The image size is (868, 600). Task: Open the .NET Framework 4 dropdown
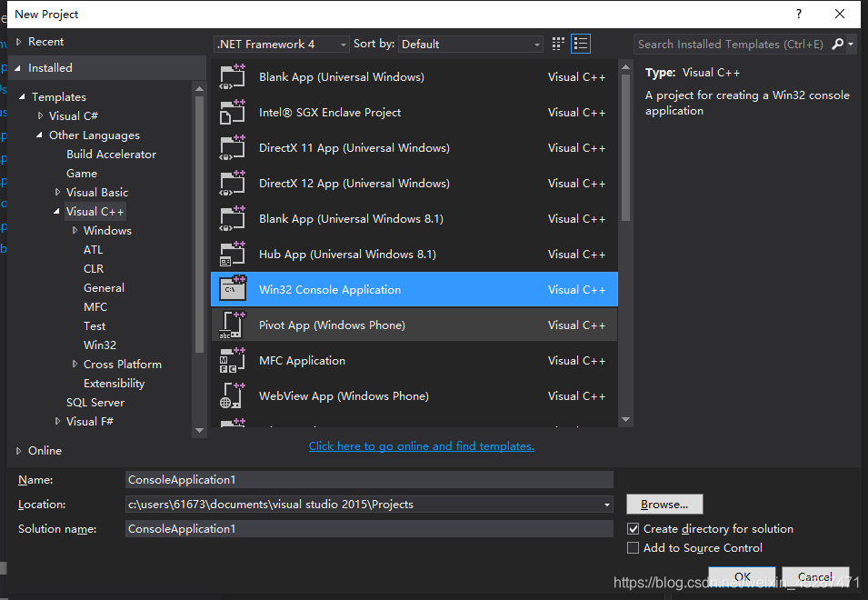click(281, 44)
